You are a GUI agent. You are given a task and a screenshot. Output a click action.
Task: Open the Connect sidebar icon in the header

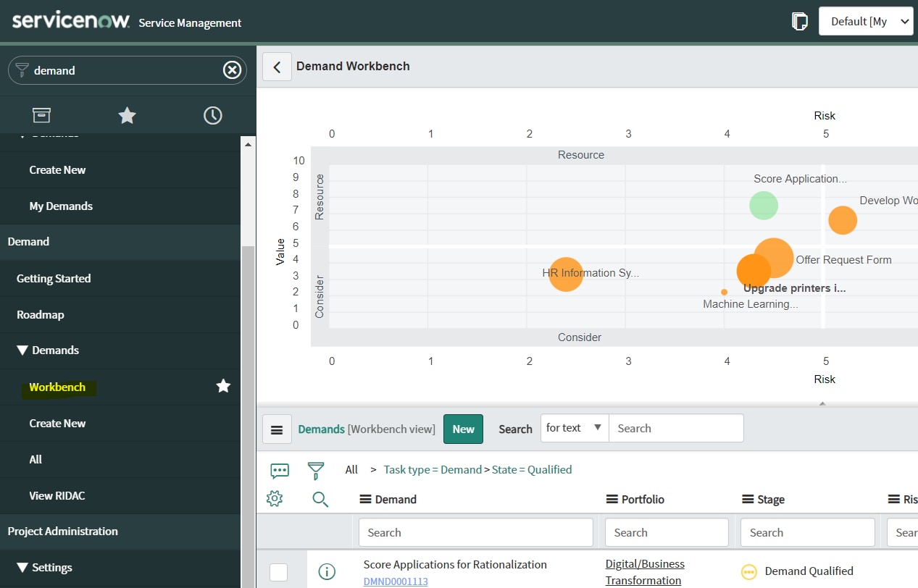(x=799, y=21)
